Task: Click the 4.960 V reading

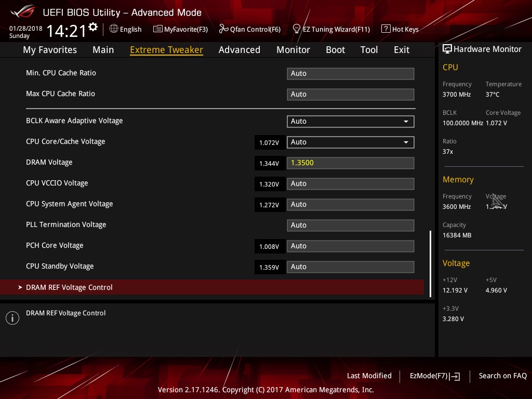Action: point(496,290)
